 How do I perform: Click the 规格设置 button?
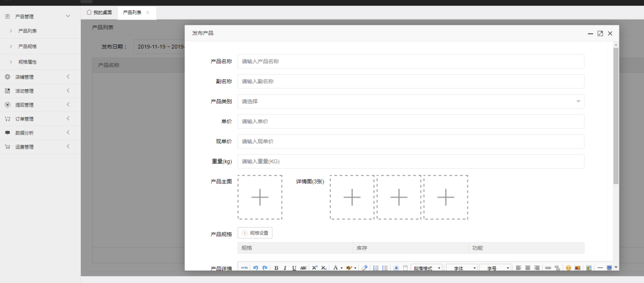tap(255, 233)
